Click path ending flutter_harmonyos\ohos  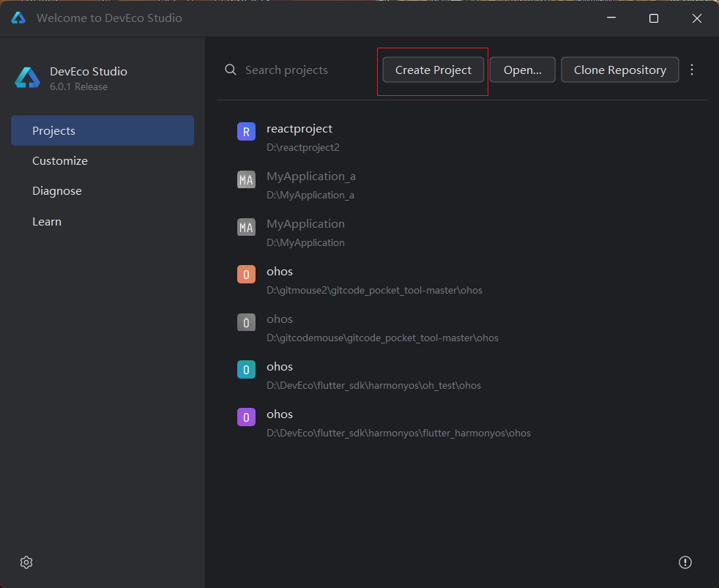tap(398, 433)
